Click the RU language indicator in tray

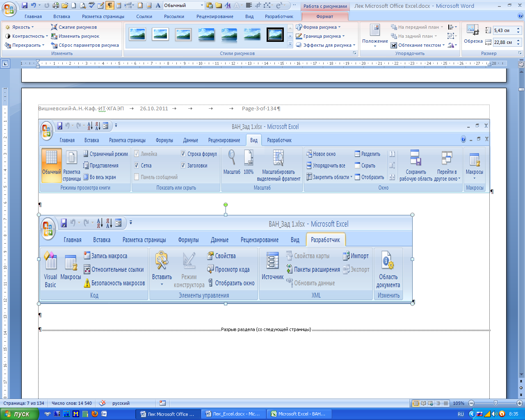(461, 414)
